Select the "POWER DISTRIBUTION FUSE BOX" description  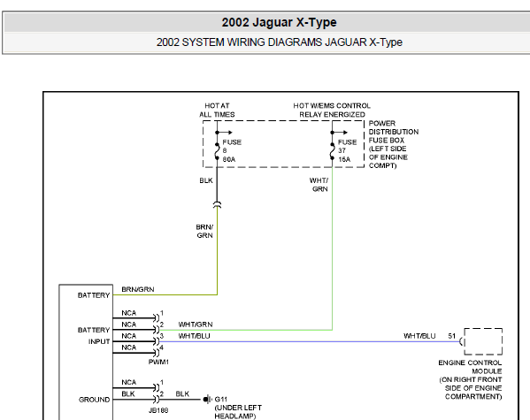point(394,144)
